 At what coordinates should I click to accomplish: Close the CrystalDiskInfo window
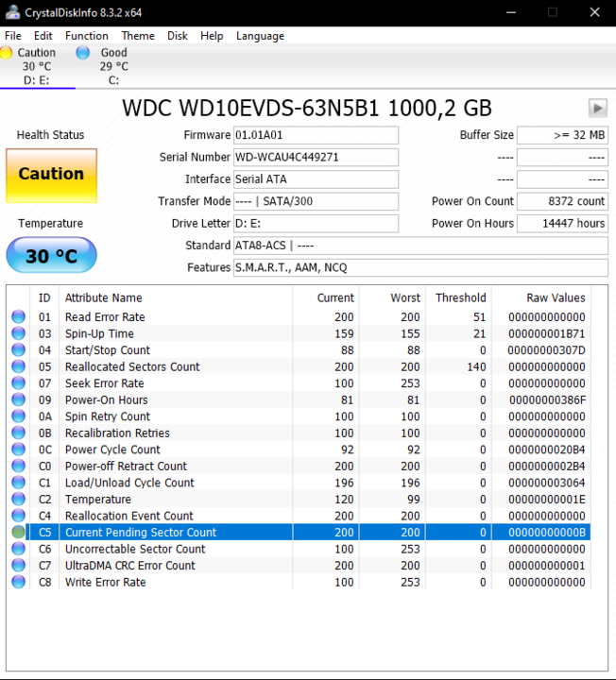(595, 12)
